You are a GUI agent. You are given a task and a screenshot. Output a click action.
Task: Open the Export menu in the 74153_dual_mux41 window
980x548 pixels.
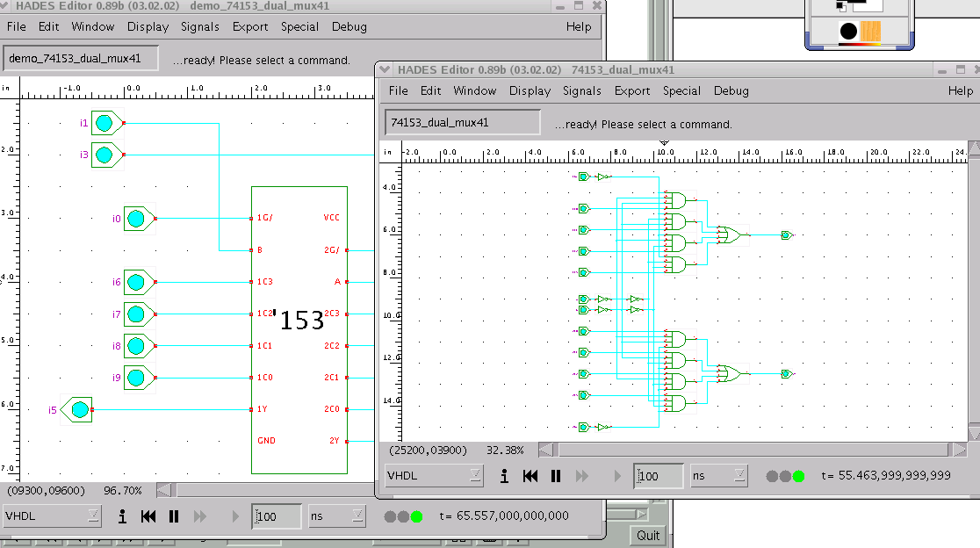[x=632, y=90]
